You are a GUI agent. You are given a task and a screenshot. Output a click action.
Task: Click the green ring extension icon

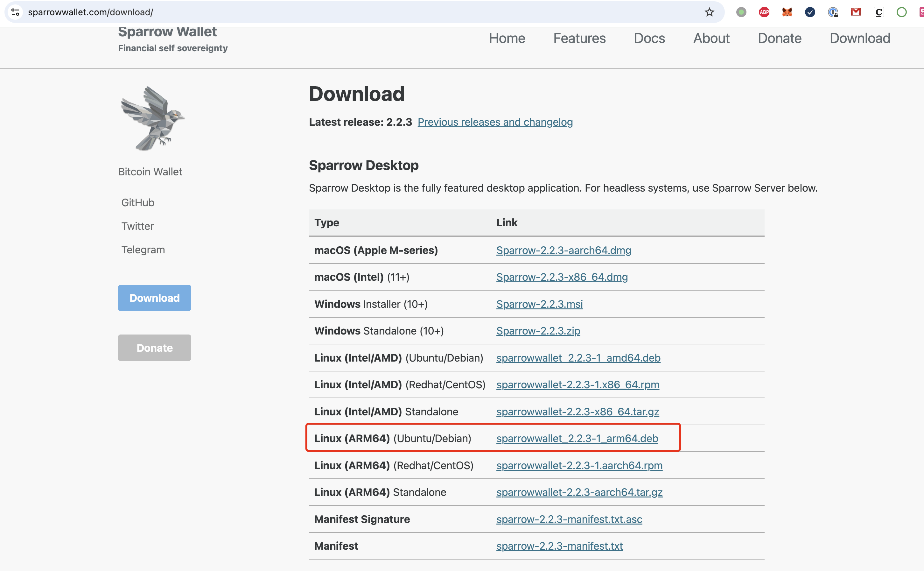tap(902, 12)
